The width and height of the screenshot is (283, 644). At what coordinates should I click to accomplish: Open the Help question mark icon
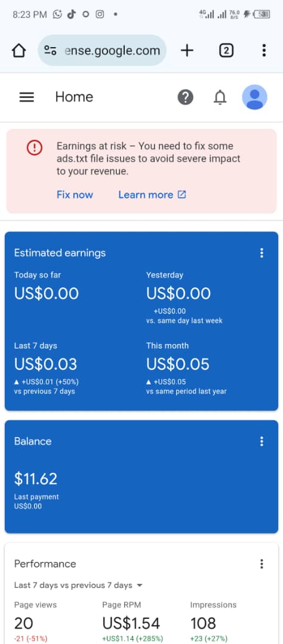[x=186, y=97]
